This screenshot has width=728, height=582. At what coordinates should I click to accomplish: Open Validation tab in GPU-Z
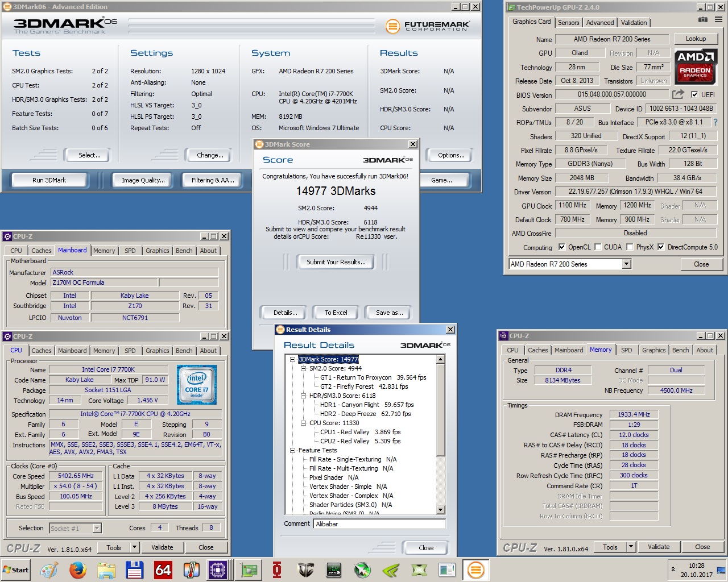[x=634, y=23]
